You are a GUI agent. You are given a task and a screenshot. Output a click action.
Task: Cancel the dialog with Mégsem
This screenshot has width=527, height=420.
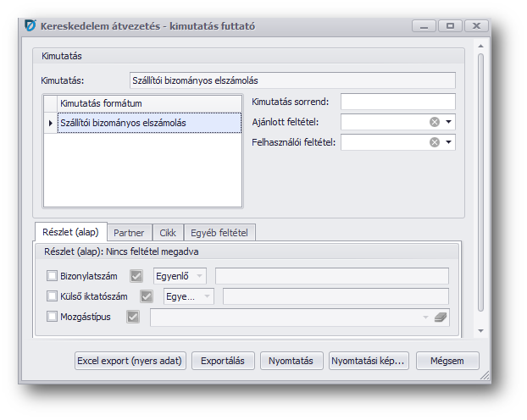pyautogui.click(x=447, y=361)
